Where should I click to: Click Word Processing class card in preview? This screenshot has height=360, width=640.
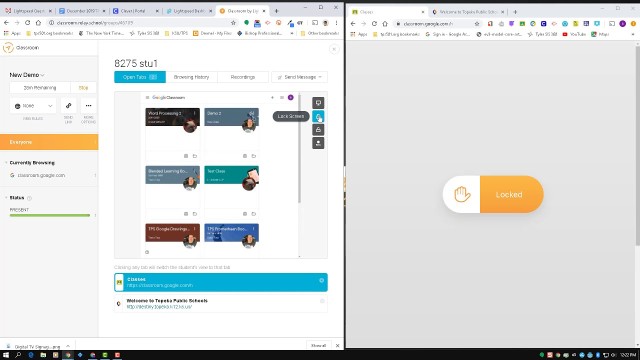172,135
